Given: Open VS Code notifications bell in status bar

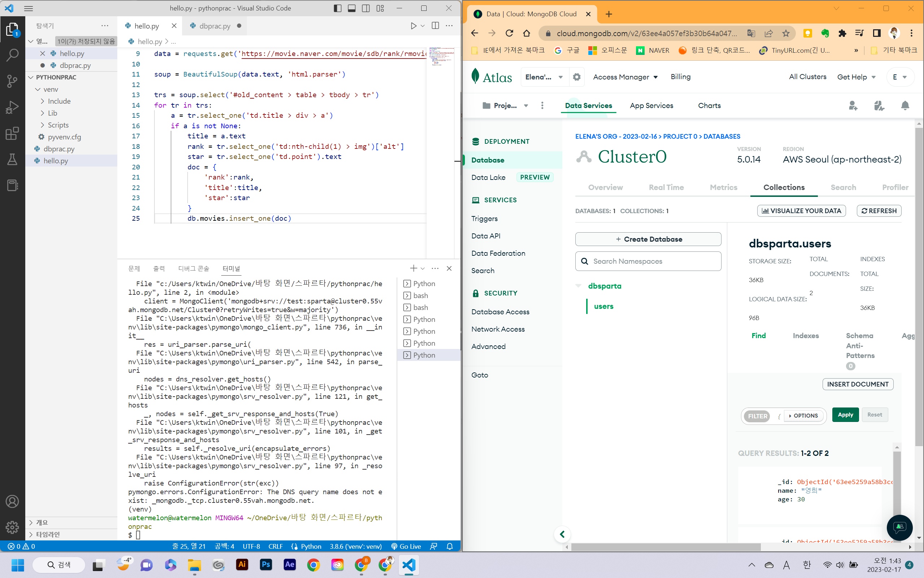Looking at the screenshot, I should [450, 546].
